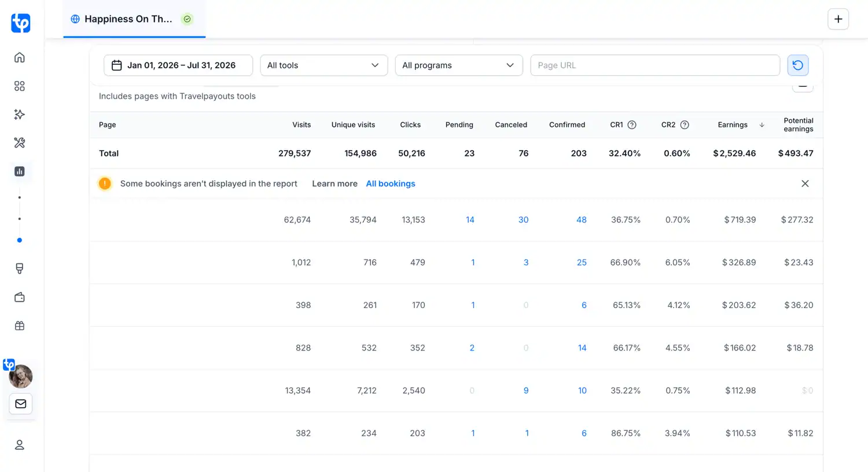The height and width of the screenshot is (472, 868).
Task: Open the award badge icon in sidebar
Action: click(20, 269)
